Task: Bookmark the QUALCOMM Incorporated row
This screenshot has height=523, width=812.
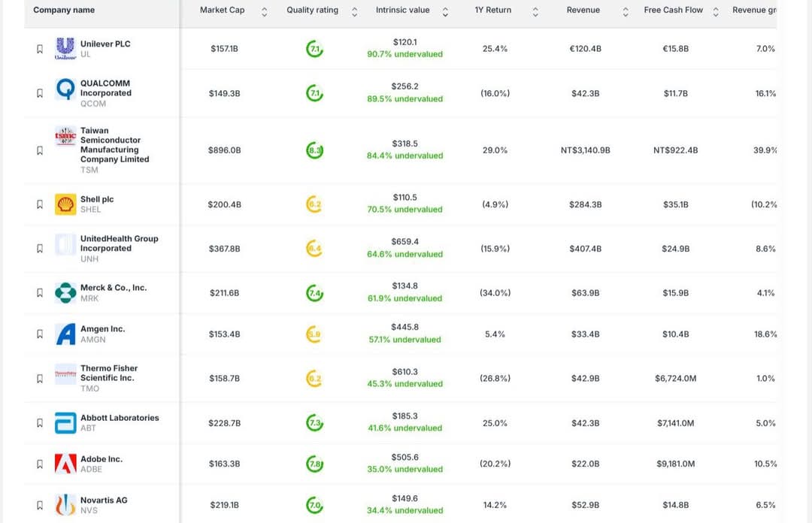Action: [x=40, y=93]
